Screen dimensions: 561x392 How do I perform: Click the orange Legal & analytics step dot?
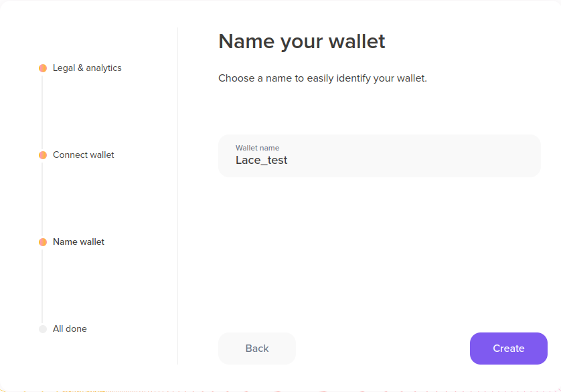[43, 68]
